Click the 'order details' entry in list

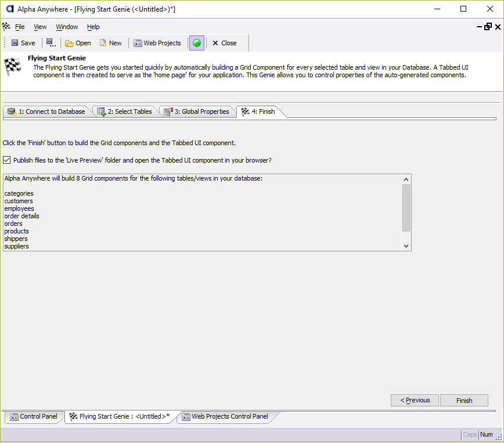point(21,216)
